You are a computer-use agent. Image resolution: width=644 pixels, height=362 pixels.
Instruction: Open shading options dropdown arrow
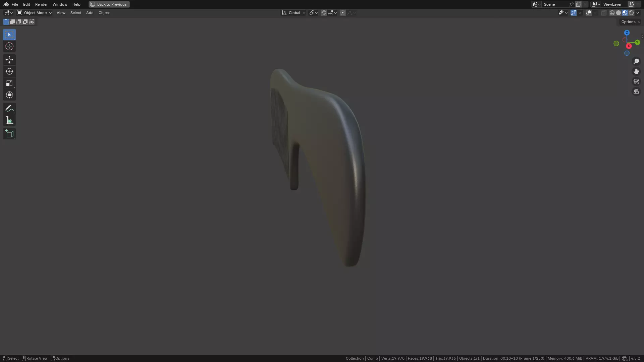tap(638, 13)
